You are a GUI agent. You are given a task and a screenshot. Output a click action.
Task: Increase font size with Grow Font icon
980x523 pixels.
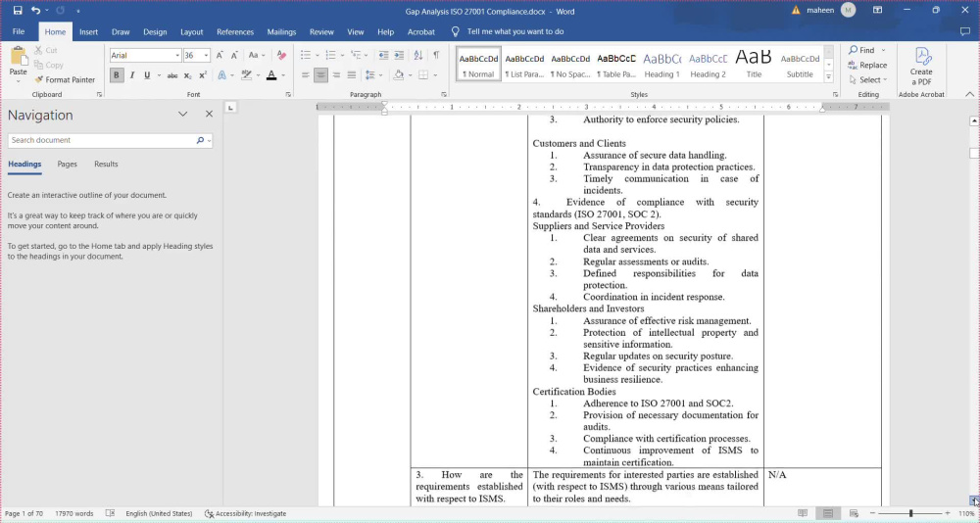click(x=220, y=56)
